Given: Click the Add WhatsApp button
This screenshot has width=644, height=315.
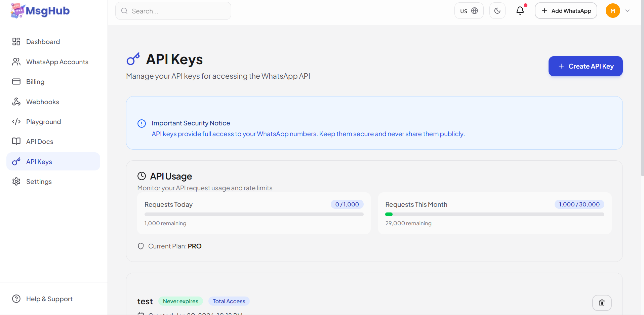Looking at the screenshot, I should coord(566,11).
